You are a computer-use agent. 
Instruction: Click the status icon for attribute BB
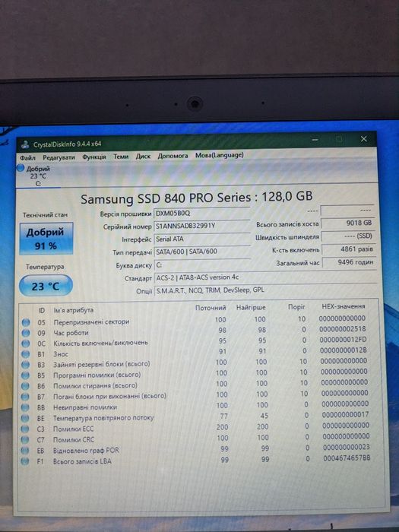click(25, 407)
